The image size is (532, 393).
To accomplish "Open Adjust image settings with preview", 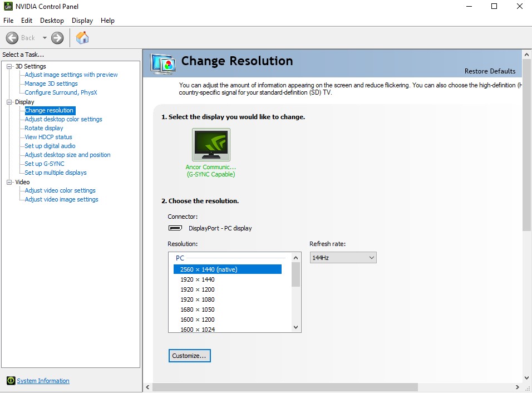I will tap(71, 75).
